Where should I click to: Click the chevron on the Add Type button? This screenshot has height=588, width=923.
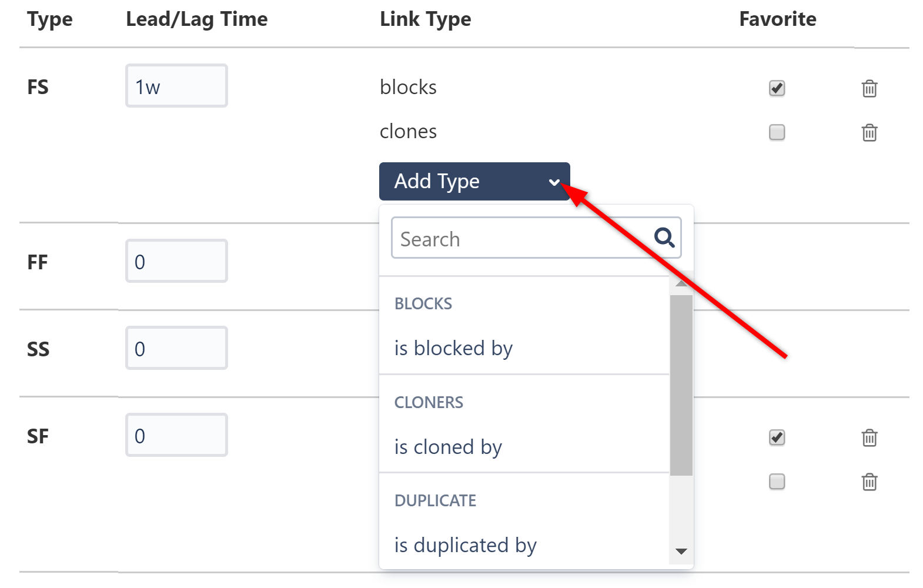point(554,182)
